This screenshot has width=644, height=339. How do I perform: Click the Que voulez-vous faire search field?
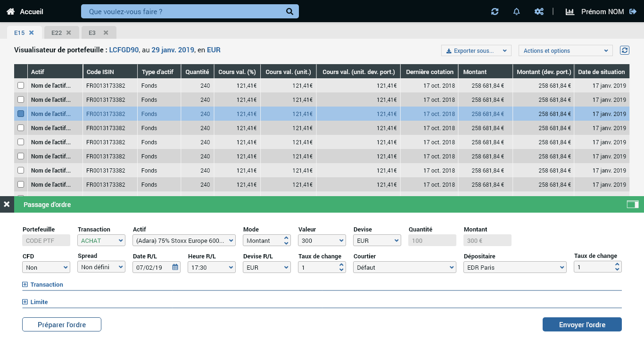point(184,11)
